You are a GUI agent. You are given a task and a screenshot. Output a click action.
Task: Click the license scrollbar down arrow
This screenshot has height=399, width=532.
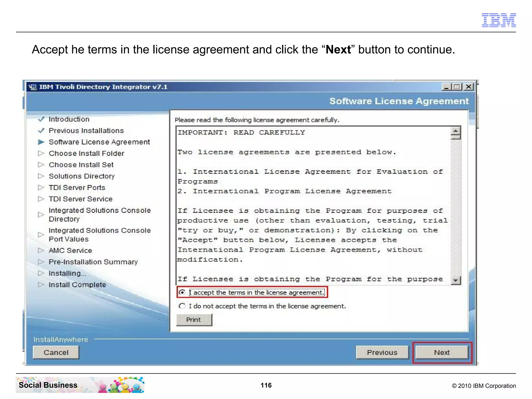(x=456, y=281)
